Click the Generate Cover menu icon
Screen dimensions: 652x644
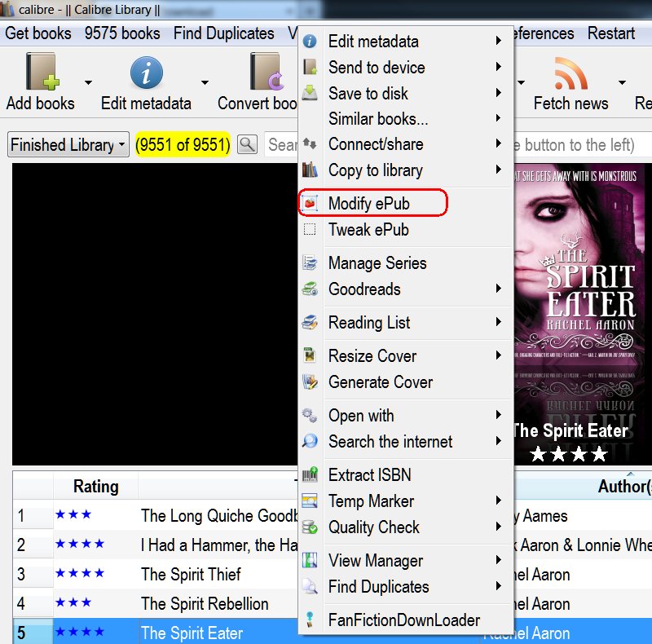[310, 382]
